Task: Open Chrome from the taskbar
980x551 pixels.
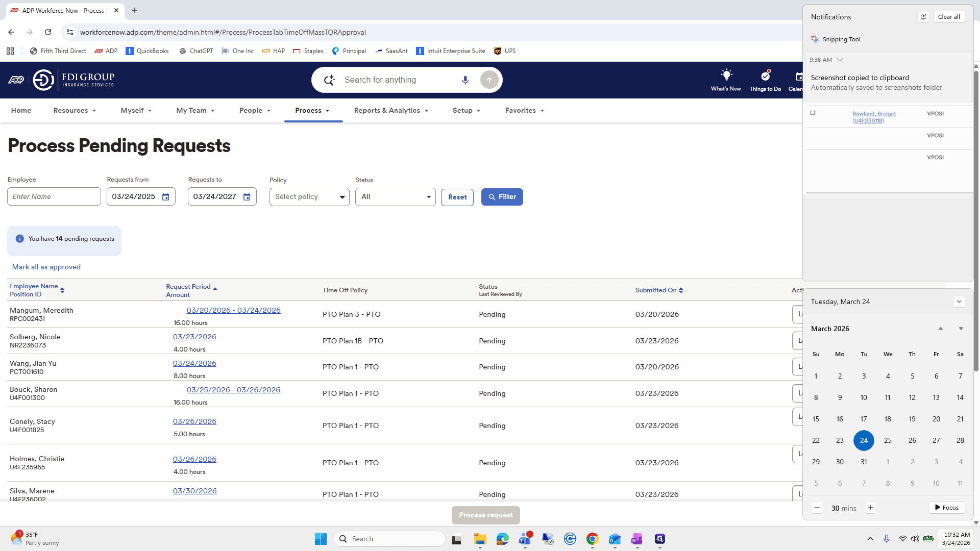Action: click(592, 539)
